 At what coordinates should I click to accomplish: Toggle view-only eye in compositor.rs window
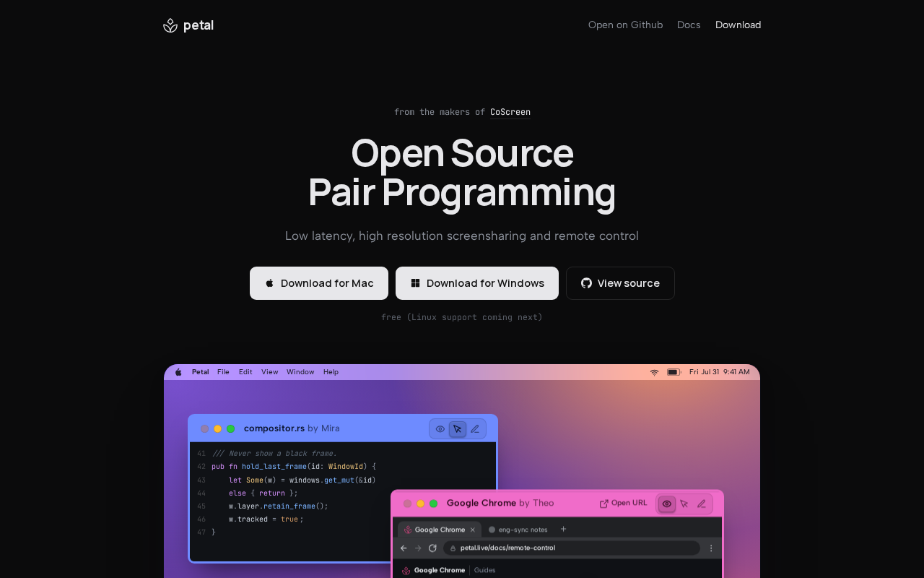[440, 429]
